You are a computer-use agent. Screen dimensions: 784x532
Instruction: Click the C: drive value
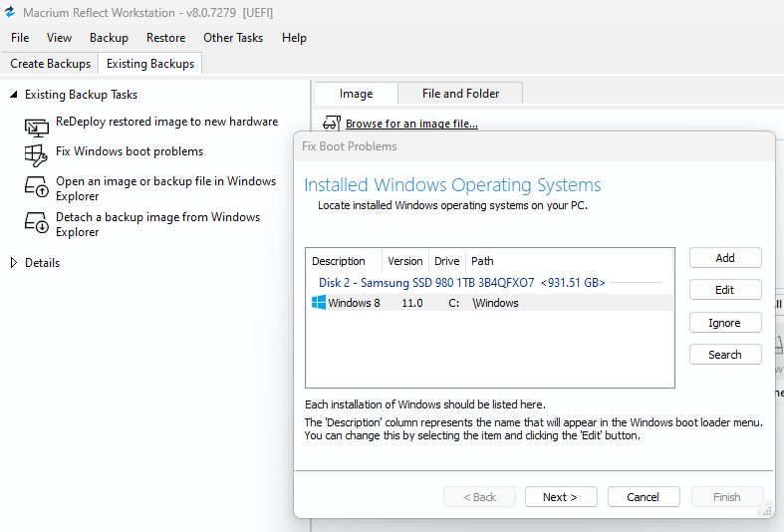(453, 303)
